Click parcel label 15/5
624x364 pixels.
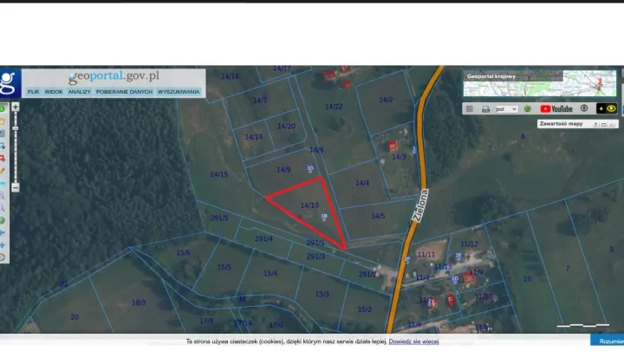coord(224,267)
